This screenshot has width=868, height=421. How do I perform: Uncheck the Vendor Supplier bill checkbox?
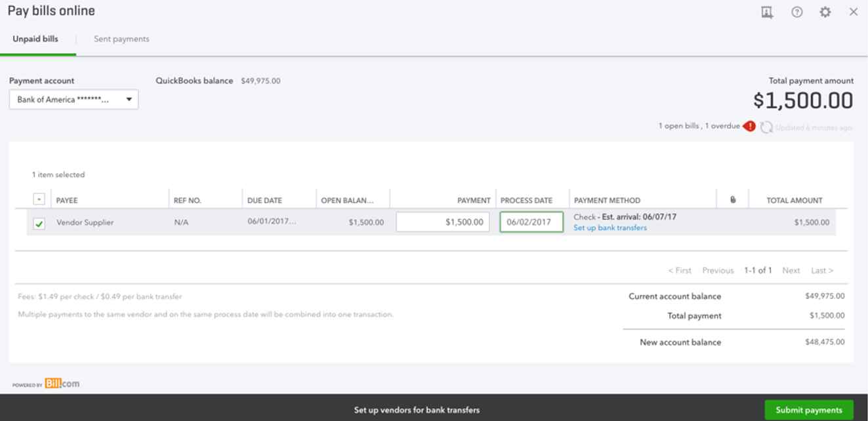pyautogui.click(x=39, y=224)
